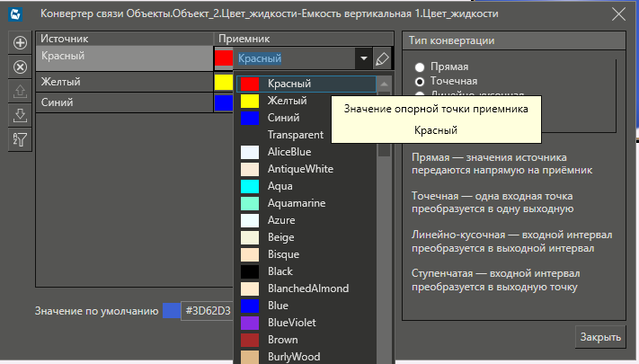Select BlanchedAlmond in the dropdown
639x364 pixels.
pos(306,289)
